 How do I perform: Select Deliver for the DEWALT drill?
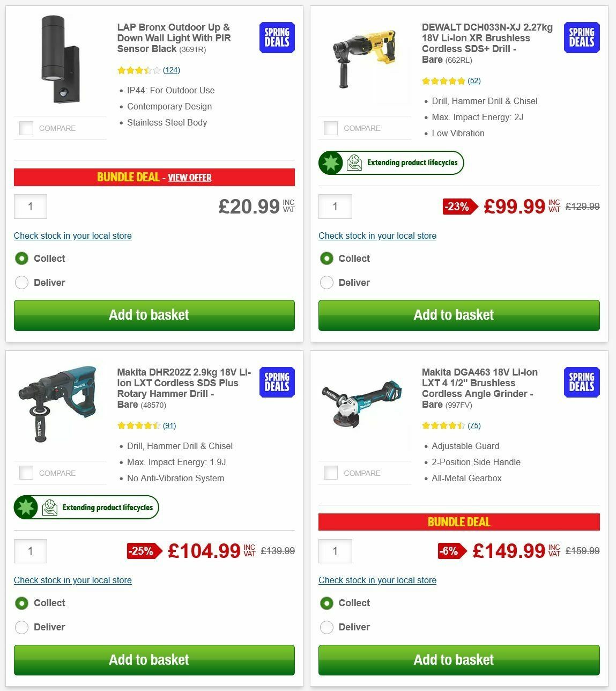(326, 282)
